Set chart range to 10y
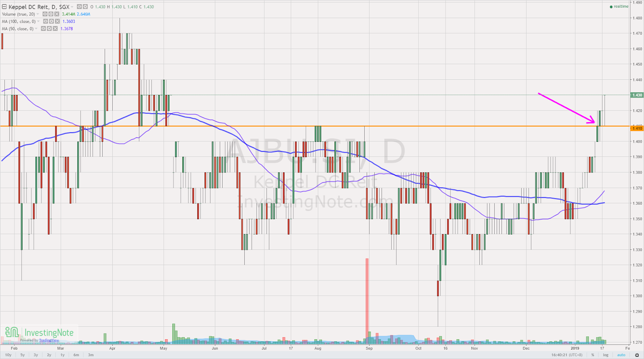The width and height of the screenshot is (644, 359). (8, 355)
